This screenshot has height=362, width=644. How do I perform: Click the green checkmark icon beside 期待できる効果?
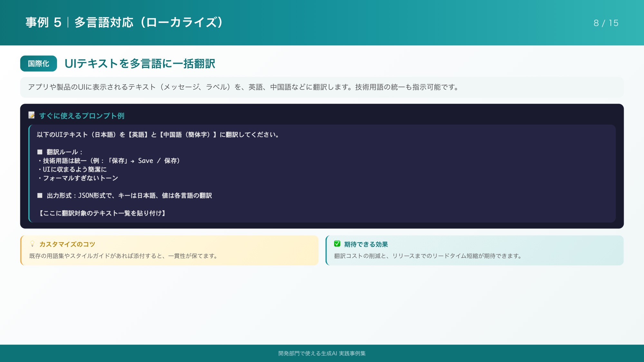[337, 244]
